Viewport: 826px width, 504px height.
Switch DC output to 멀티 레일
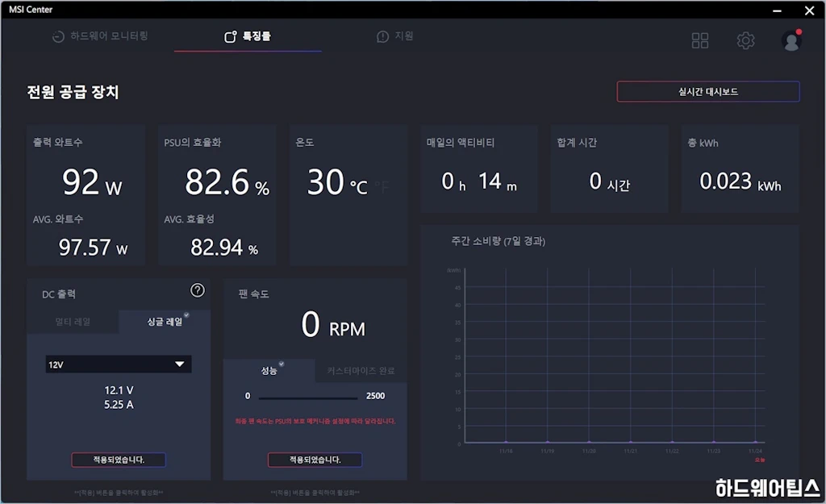pyautogui.click(x=73, y=322)
